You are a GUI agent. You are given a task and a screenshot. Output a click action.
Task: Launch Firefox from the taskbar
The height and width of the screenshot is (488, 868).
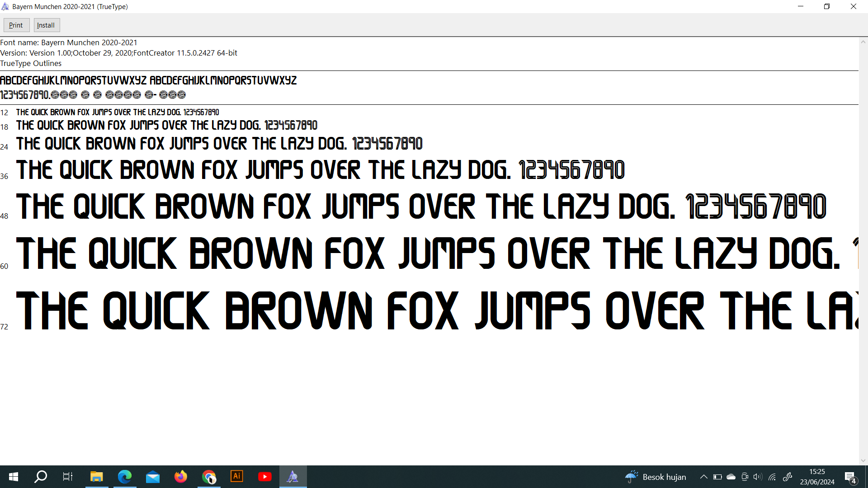181,477
